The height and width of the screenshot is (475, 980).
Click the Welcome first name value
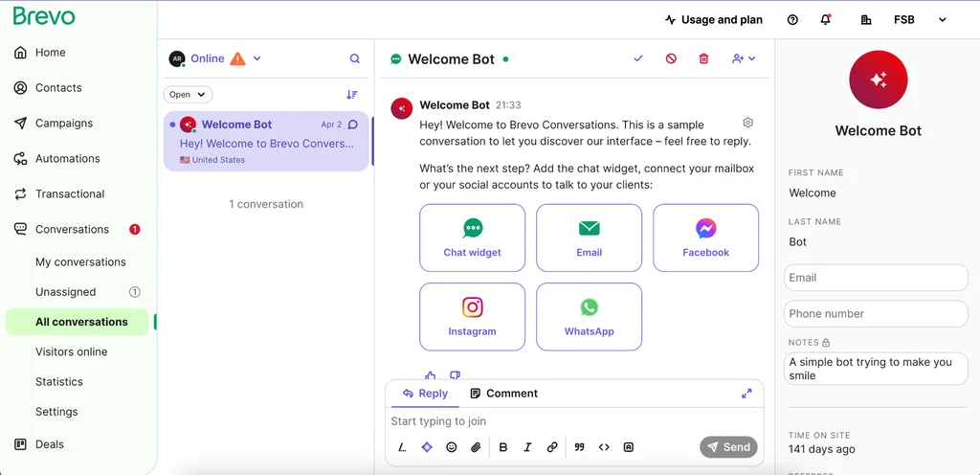pyautogui.click(x=812, y=193)
